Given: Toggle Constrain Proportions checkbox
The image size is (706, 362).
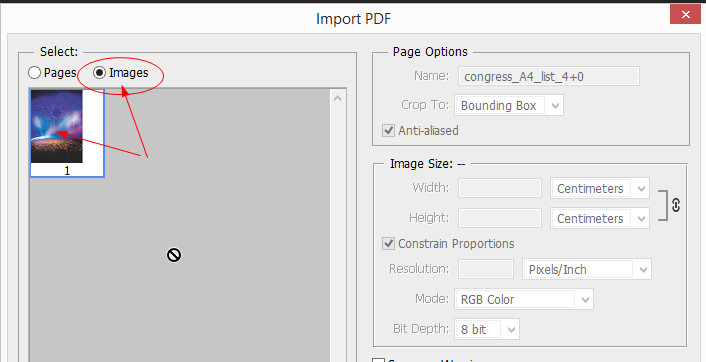Looking at the screenshot, I should pos(388,244).
